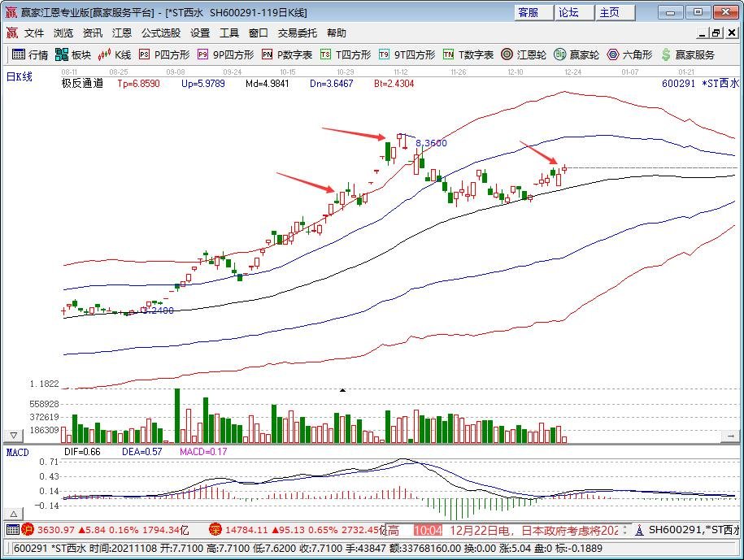Open the 工具 menu
Image resolution: width=744 pixels, height=560 pixels.
pos(228,33)
